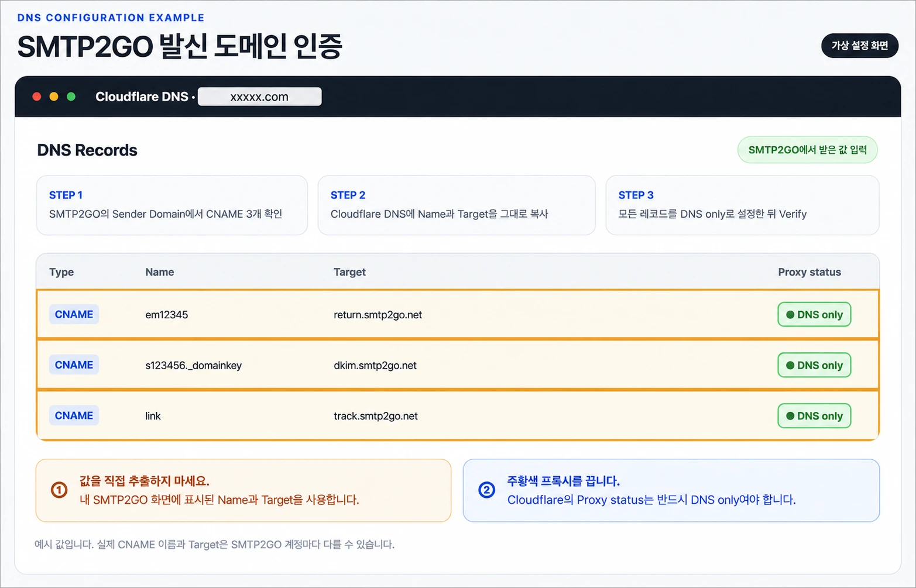Open the STEP 2 card
This screenshot has height=588, width=916.
click(457, 205)
